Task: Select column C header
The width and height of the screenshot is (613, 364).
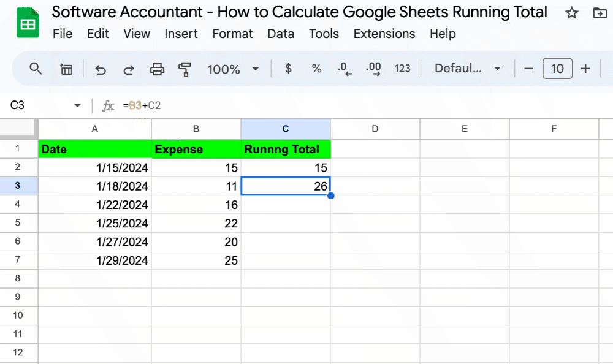Action: pyautogui.click(x=286, y=129)
